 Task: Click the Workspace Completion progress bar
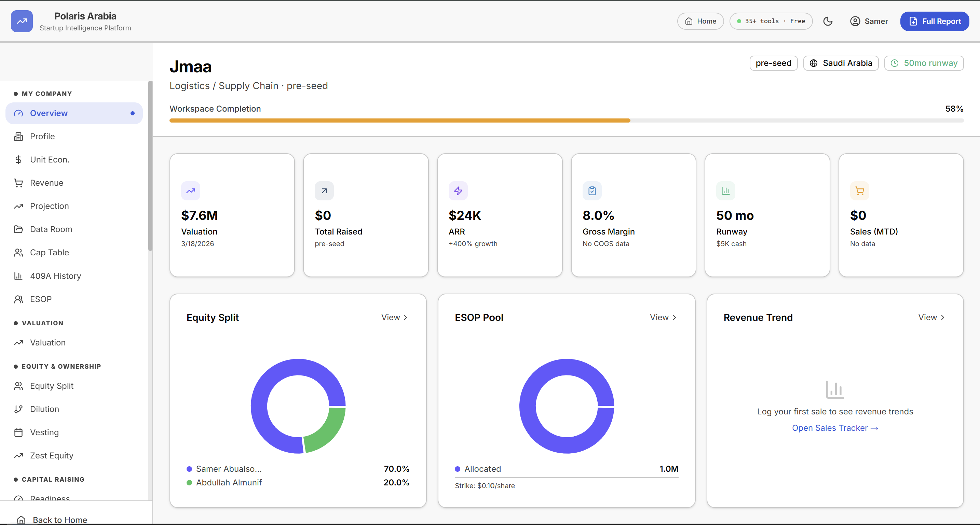(x=566, y=120)
